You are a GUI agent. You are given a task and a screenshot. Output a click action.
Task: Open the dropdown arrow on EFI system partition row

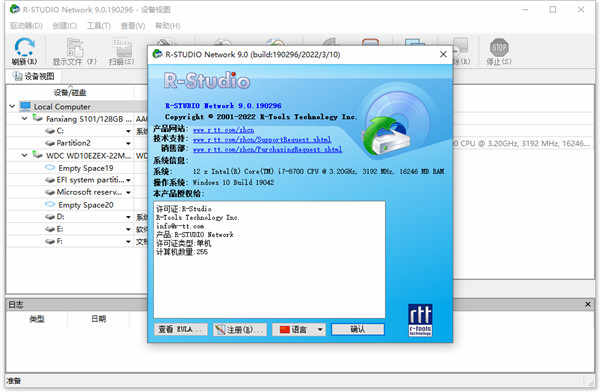click(x=129, y=180)
